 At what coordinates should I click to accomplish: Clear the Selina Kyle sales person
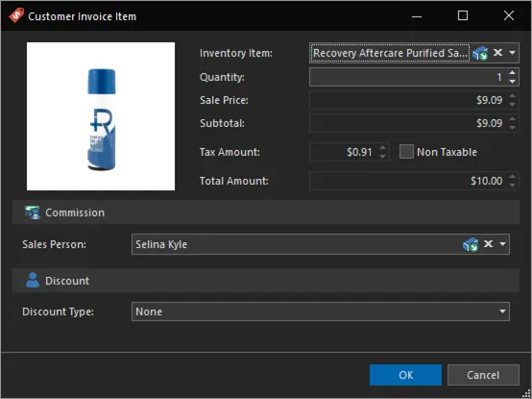click(488, 244)
